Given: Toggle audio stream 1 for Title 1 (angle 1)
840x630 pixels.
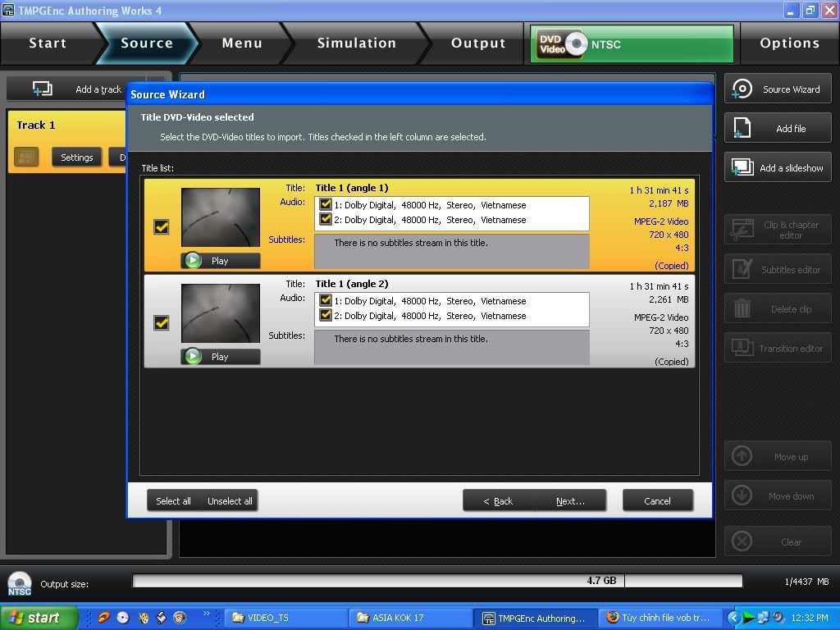Looking at the screenshot, I should point(325,204).
